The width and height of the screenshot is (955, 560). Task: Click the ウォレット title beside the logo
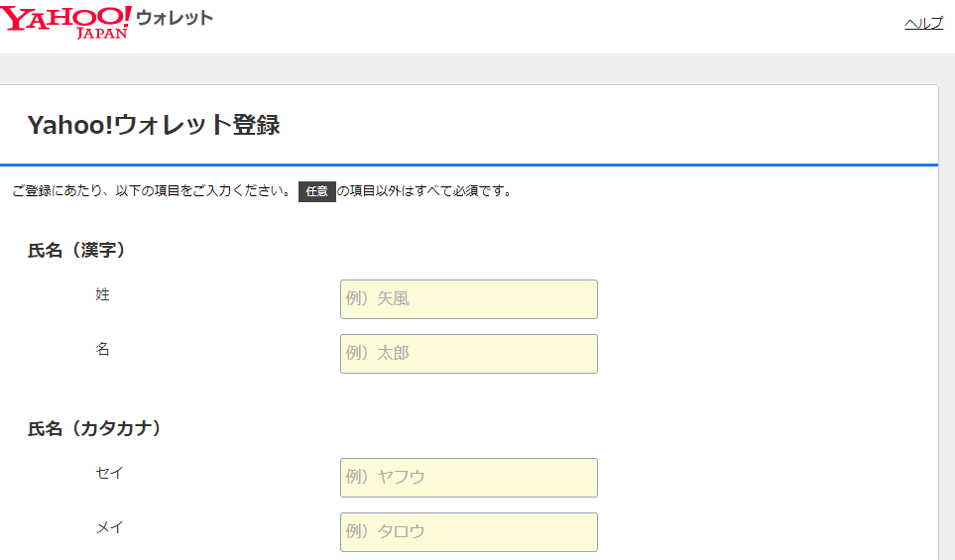click(x=175, y=18)
